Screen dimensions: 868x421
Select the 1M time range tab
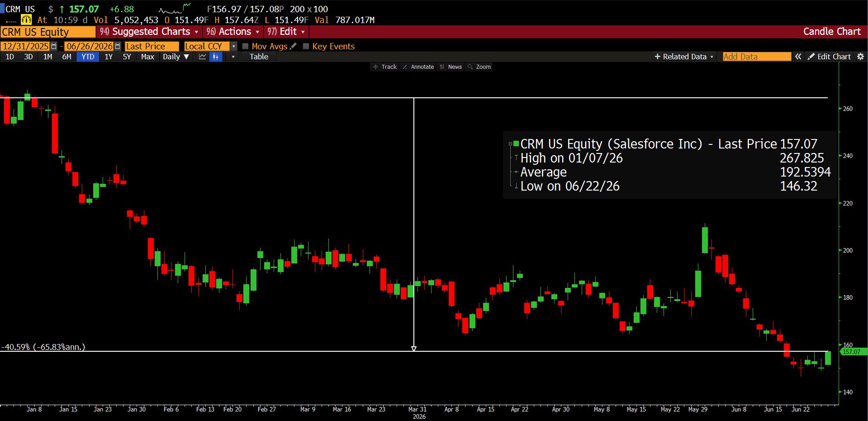point(47,57)
